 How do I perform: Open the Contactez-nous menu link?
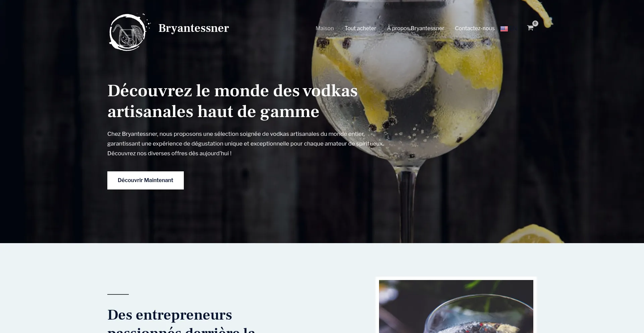click(475, 29)
